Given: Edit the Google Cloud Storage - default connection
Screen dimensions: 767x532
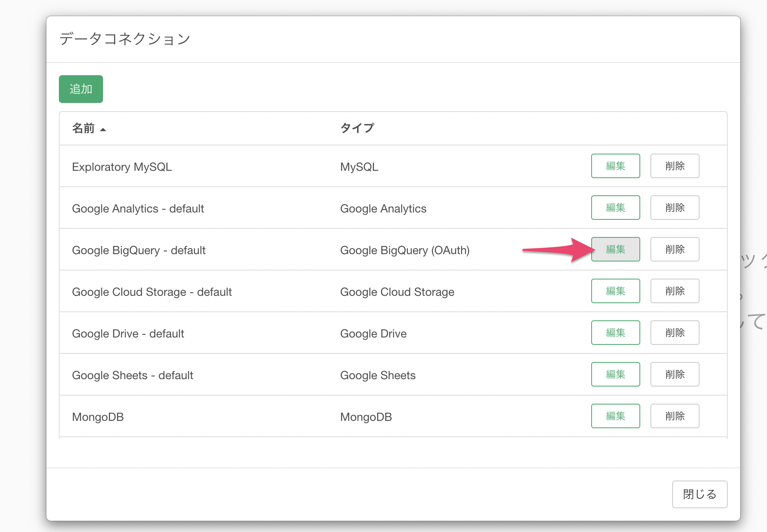Looking at the screenshot, I should pyautogui.click(x=615, y=291).
